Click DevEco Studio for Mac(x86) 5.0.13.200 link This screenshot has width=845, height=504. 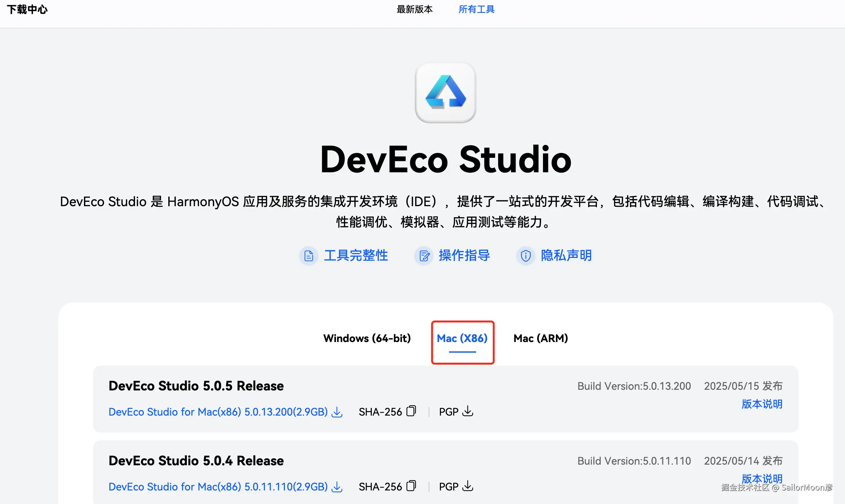[217, 412]
